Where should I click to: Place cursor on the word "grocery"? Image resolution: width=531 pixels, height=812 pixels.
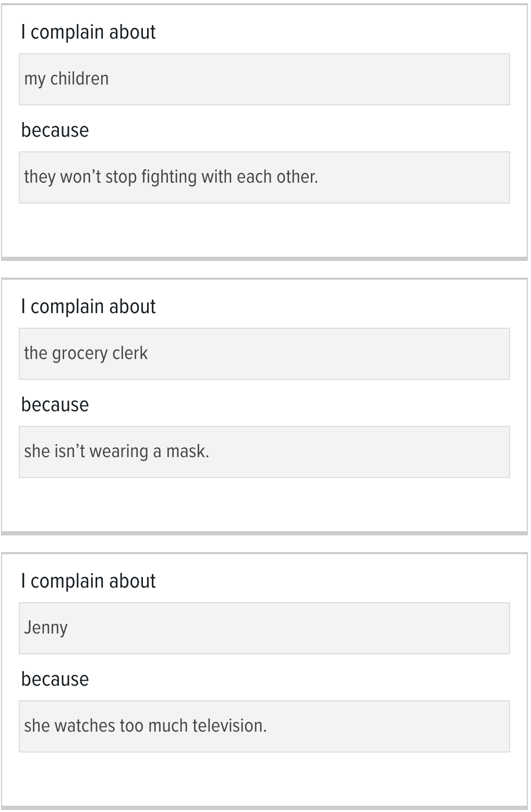[x=80, y=354]
